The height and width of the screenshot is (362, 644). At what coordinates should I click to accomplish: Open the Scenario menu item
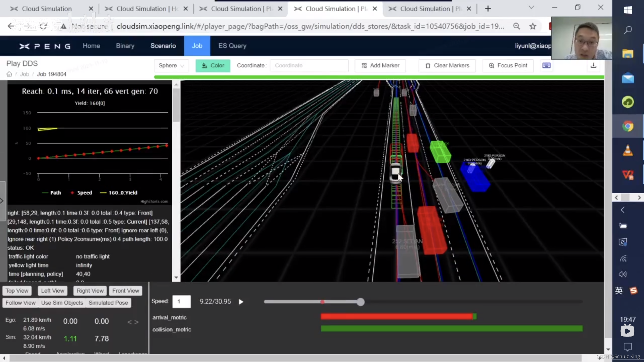point(163,46)
